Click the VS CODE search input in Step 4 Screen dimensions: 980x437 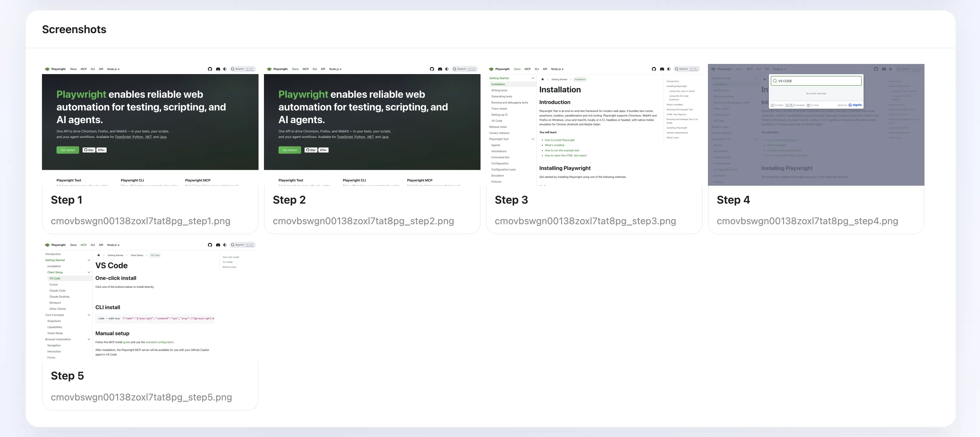[x=816, y=81]
